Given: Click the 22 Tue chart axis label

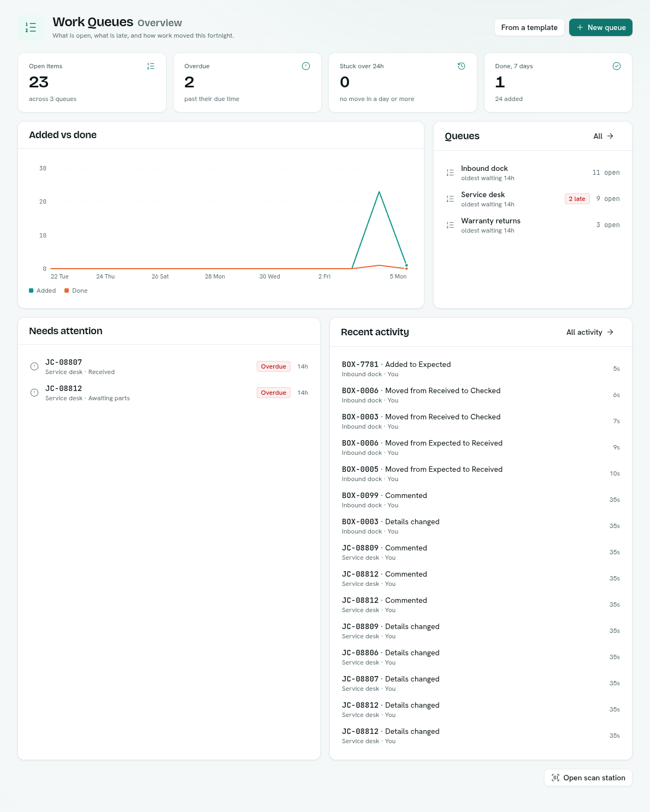Looking at the screenshot, I should (60, 276).
